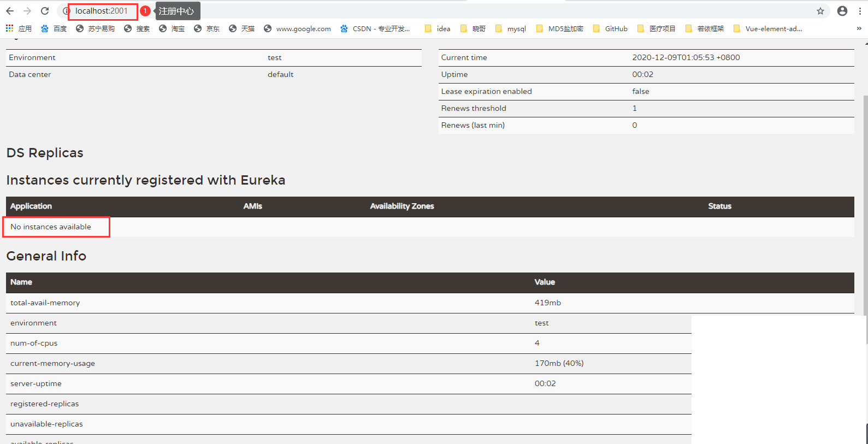The height and width of the screenshot is (444, 868).
Task: Click the '170mb (40%)' value
Action: pos(559,363)
